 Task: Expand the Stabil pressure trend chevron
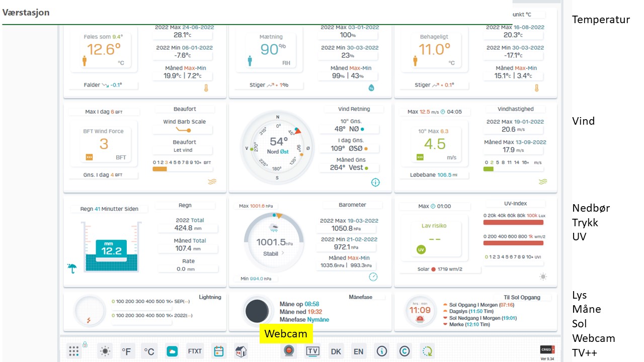point(283,253)
